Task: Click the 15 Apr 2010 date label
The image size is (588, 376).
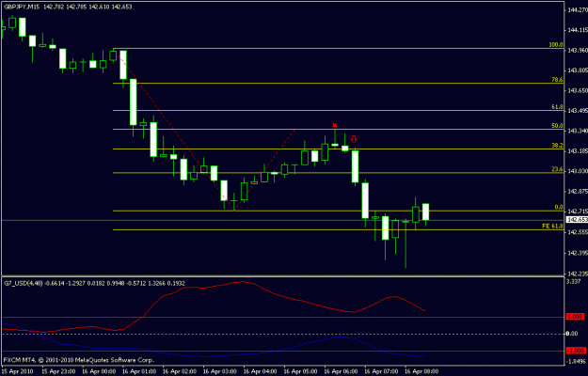Action: (16, 371)
